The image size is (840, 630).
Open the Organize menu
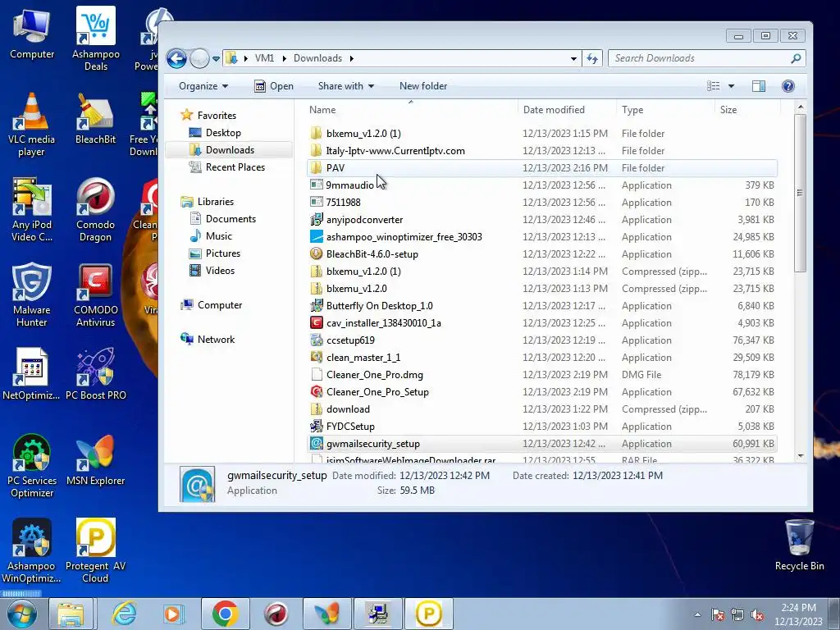(x=203, y=86)
